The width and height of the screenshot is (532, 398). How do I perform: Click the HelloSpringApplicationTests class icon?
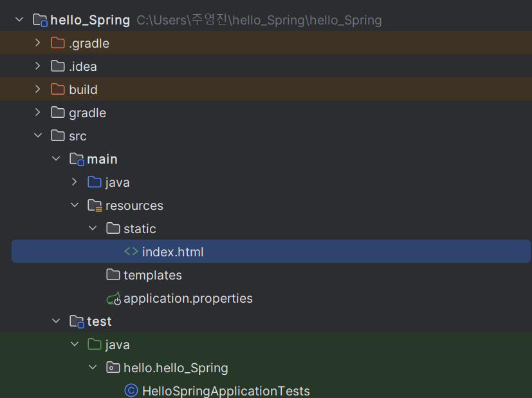[x=131, y=391]
